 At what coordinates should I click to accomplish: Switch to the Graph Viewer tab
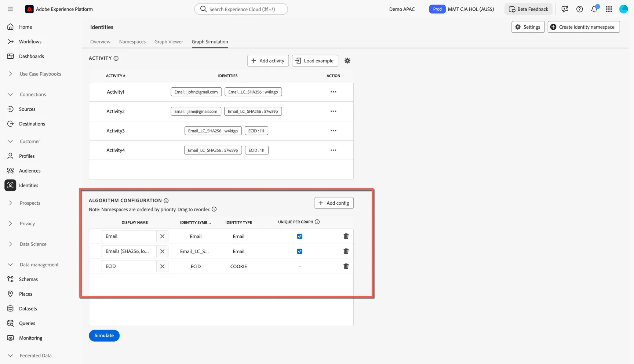(169, 42)
